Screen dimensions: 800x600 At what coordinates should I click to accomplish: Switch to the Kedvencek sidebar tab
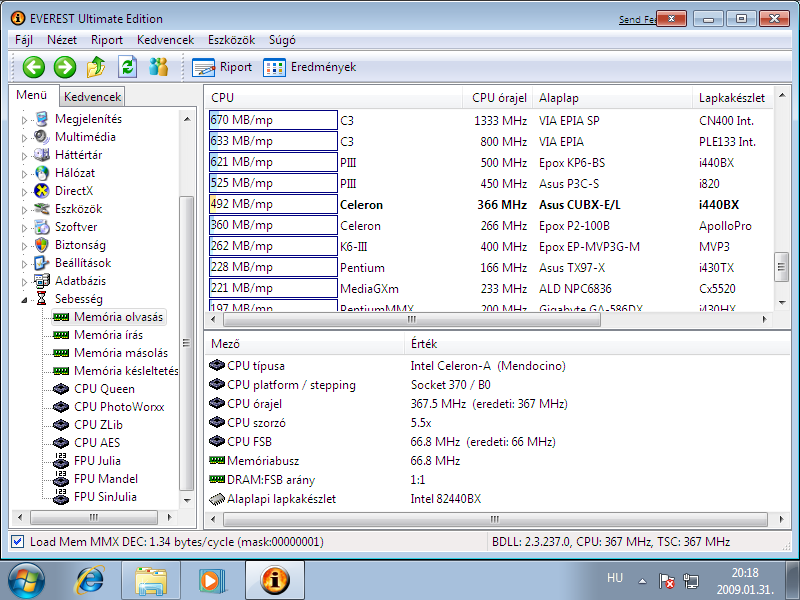92,96
